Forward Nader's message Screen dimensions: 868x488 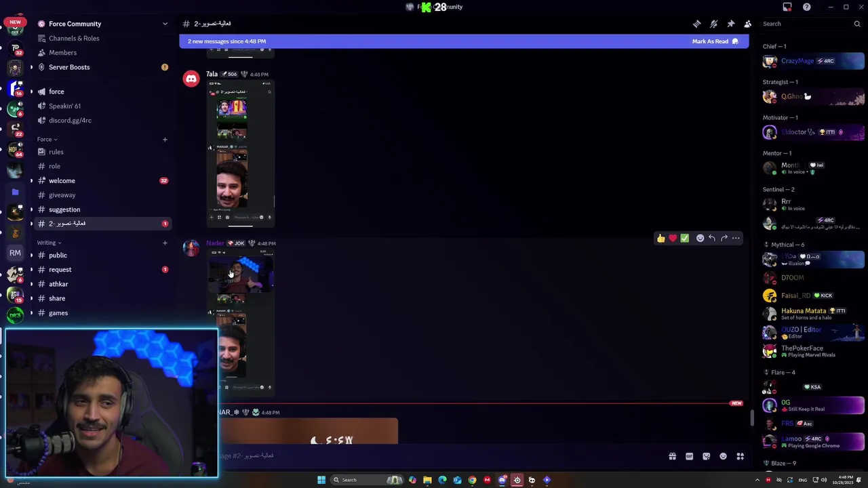[x=724, y=238]
